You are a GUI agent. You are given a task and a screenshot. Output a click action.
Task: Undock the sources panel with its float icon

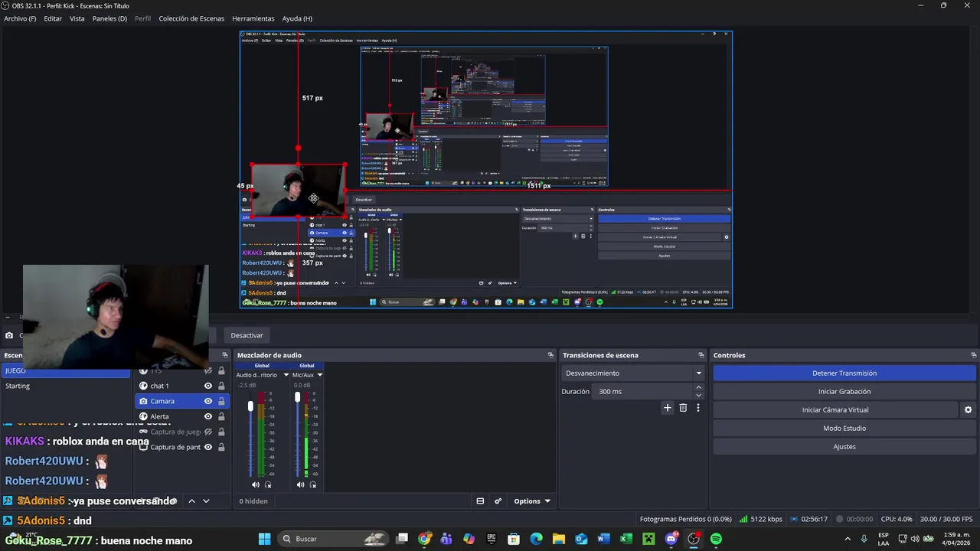[225, 355]
